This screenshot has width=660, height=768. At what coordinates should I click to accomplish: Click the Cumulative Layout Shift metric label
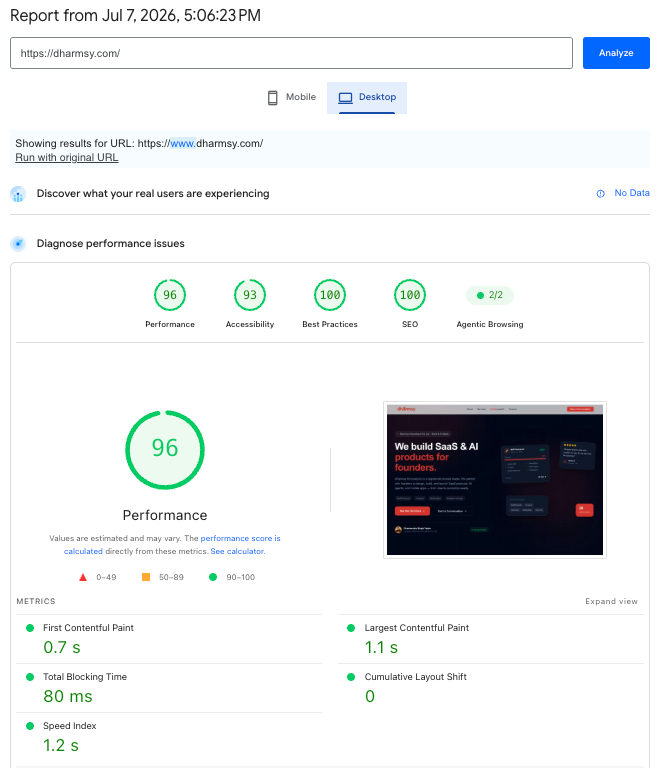416,676
